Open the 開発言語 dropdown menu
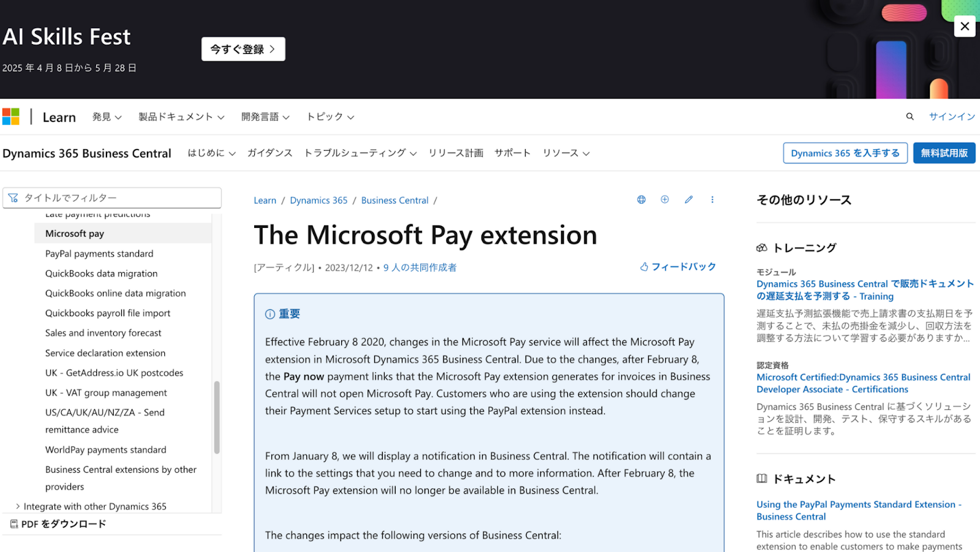This screenshot has height=552, width=980. (265, 117)
